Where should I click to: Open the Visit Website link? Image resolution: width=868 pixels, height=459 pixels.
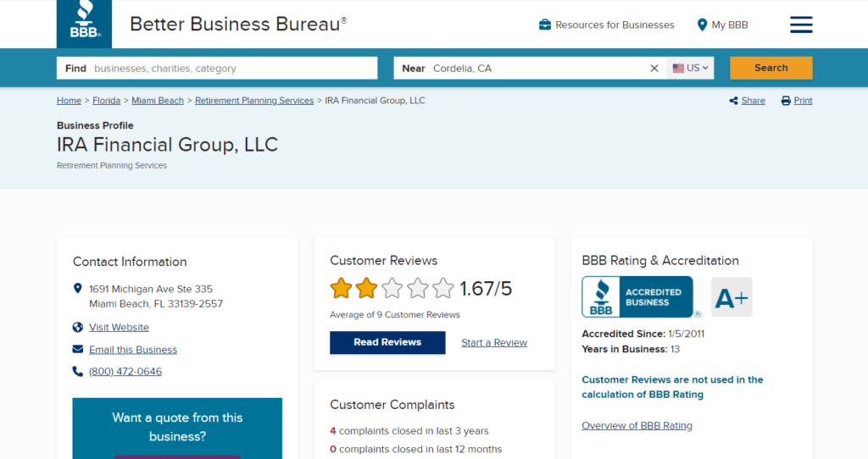[x=119, y=328]
